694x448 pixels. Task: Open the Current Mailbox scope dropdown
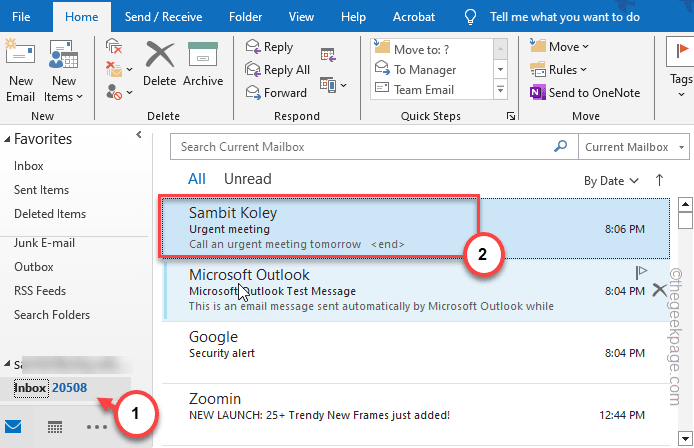[x=634, y=147]
